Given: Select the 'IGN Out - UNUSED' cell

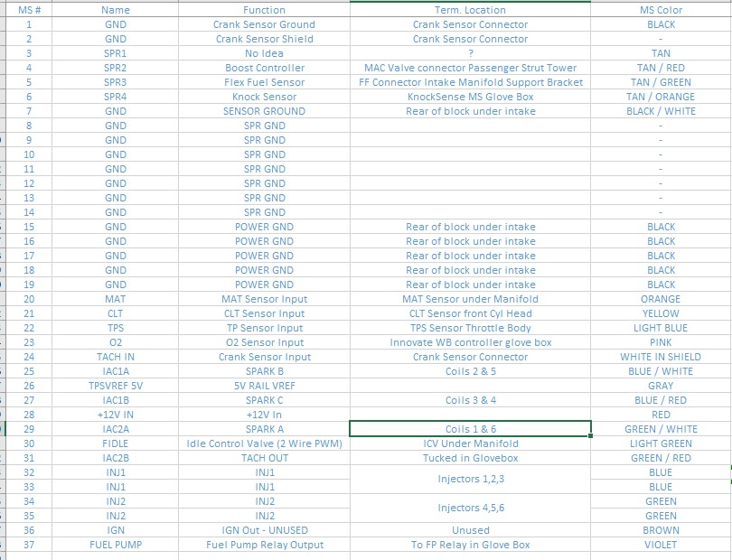Looking at the screenshot, I should (264, 530).
